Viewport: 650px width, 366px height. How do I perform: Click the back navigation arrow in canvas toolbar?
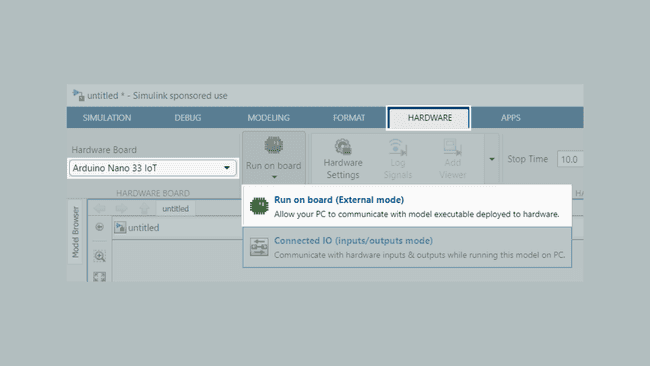[x=99, y=208]
